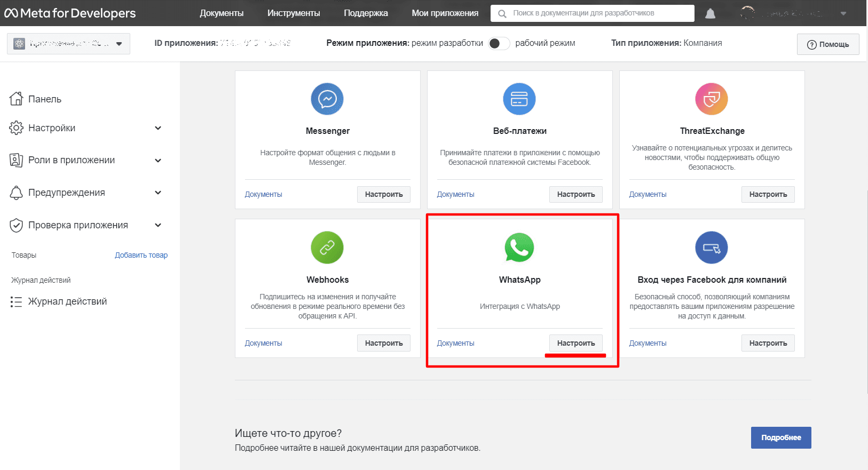This screenshot has width=868, height=470.
Task: Click the Messenger card title
Action: (328, 131)
